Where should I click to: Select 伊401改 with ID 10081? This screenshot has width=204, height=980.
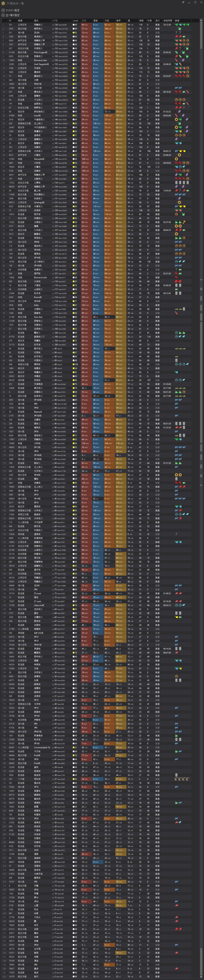click(x=38, y=84)
